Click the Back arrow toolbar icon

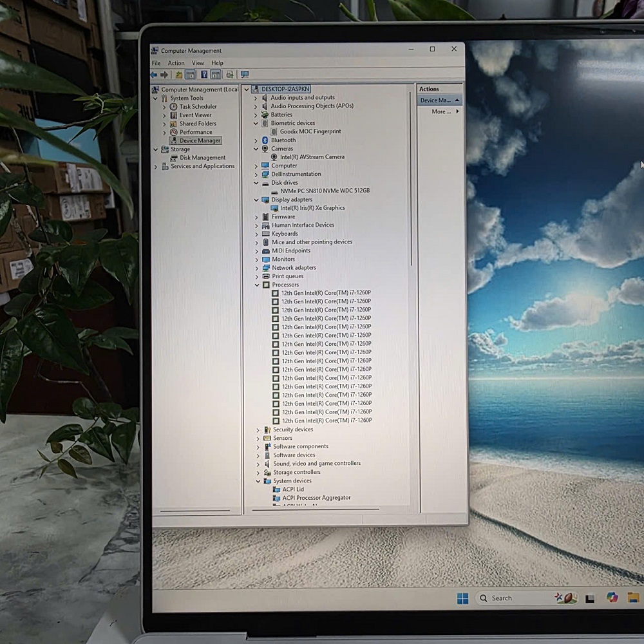pyautogui.click(x=154, y=74)
